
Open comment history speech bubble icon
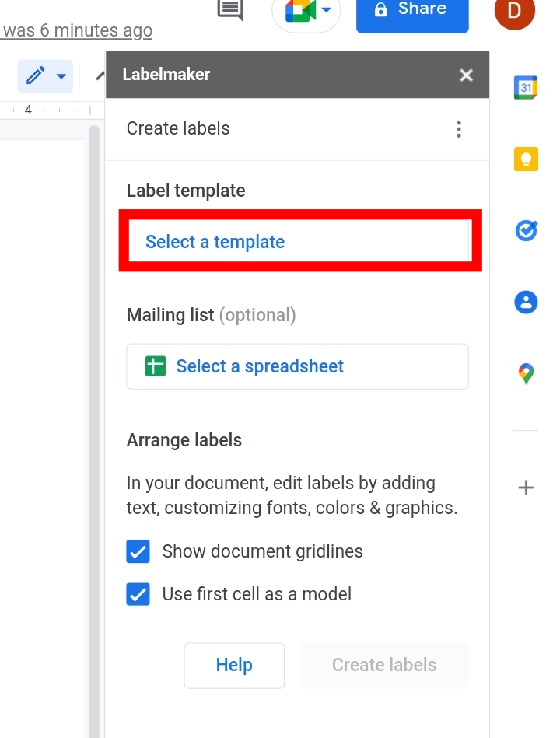[230, 9]
